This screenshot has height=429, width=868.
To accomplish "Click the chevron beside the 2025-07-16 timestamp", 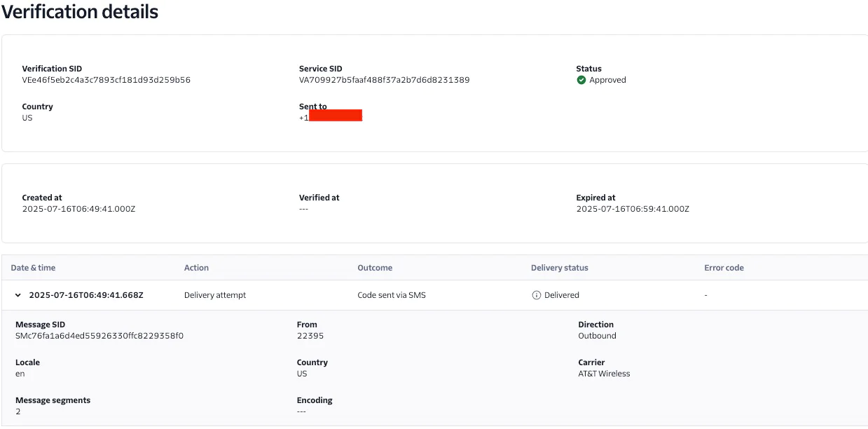I will click(x=18, y=295).
